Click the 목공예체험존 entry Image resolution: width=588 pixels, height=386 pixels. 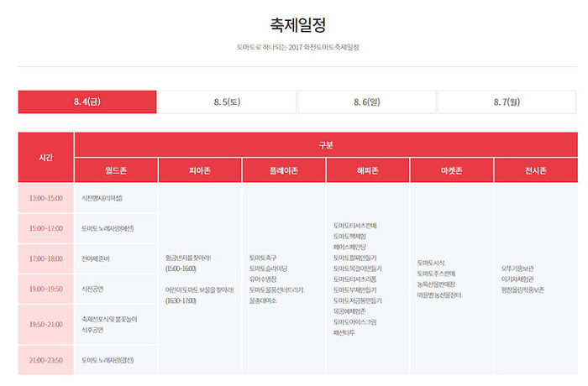click(x=349, y=311)
